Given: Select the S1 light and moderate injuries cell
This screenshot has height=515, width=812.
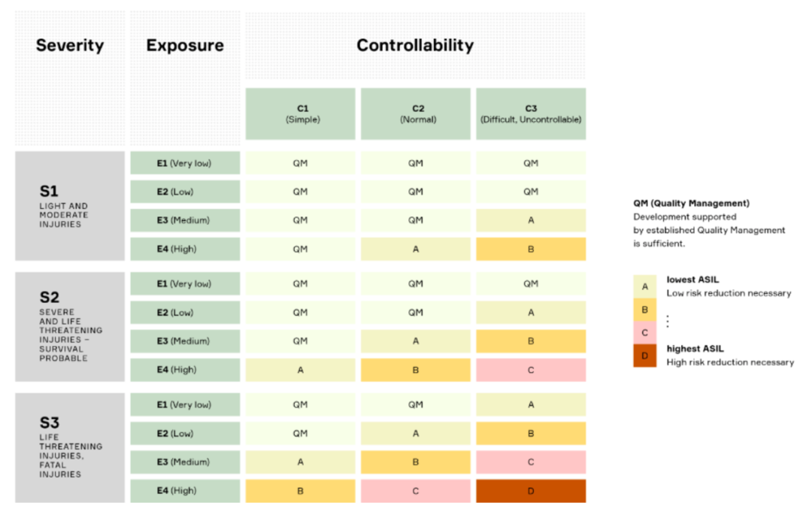Looking at the screenshot, I should 70,206.
